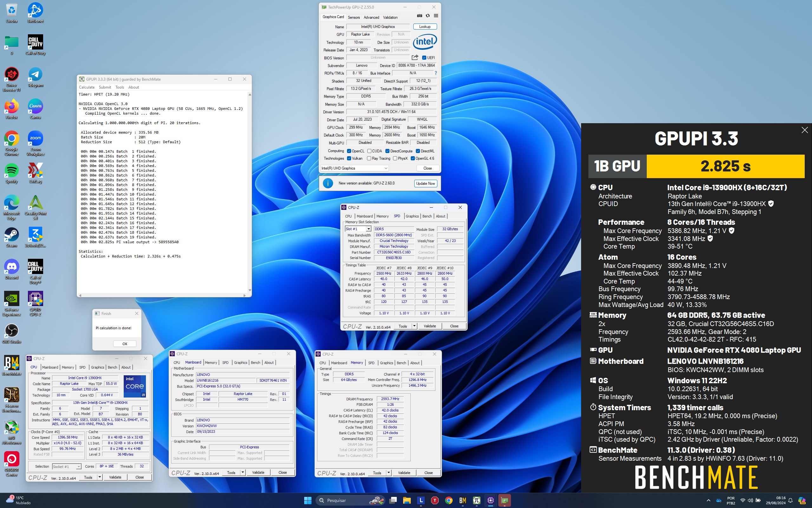
Task: Open the Socket #1 selection dropdown in CPU-Z
Action: [x=66, y=467]
